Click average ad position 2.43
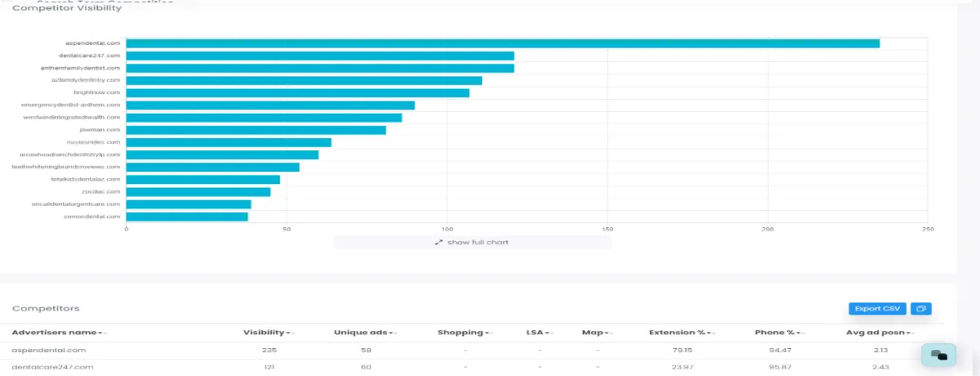980x376 pixels. coord(879,367)
